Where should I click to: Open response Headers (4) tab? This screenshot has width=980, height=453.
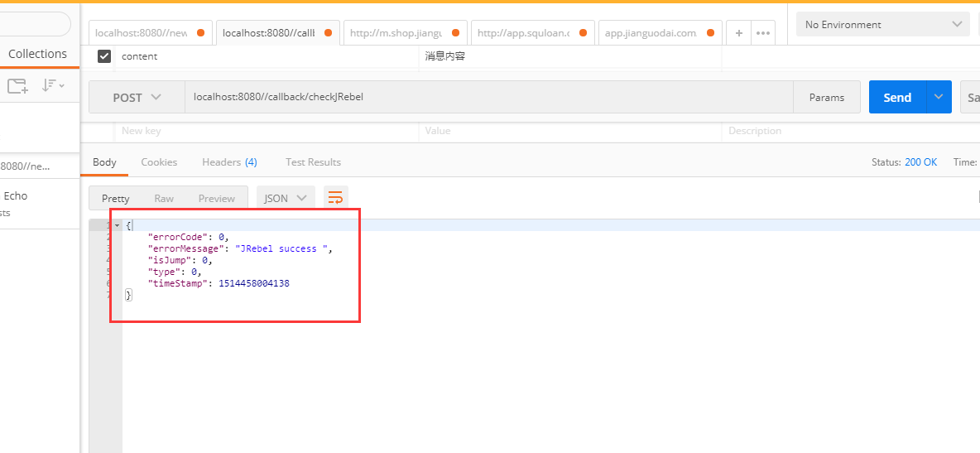click(229, 162)
